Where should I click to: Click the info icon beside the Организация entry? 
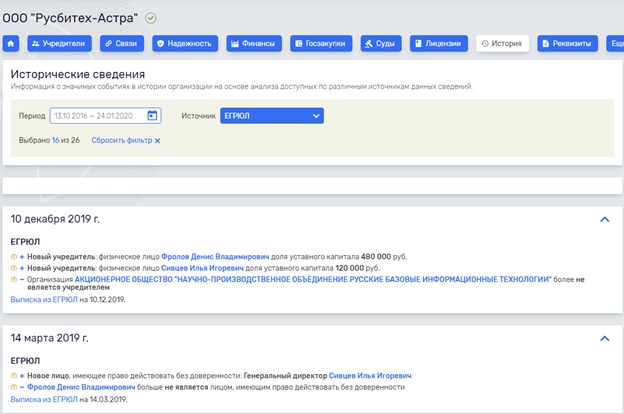click(x=14, y=279)
